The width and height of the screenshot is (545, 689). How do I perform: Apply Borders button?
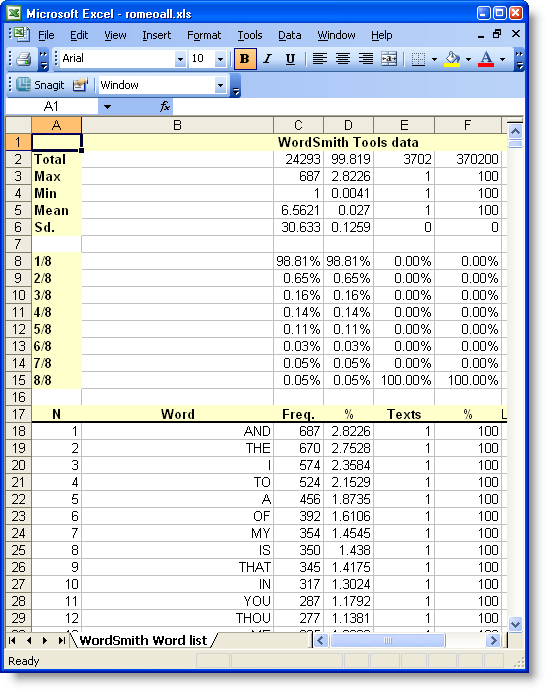(418, 59)
